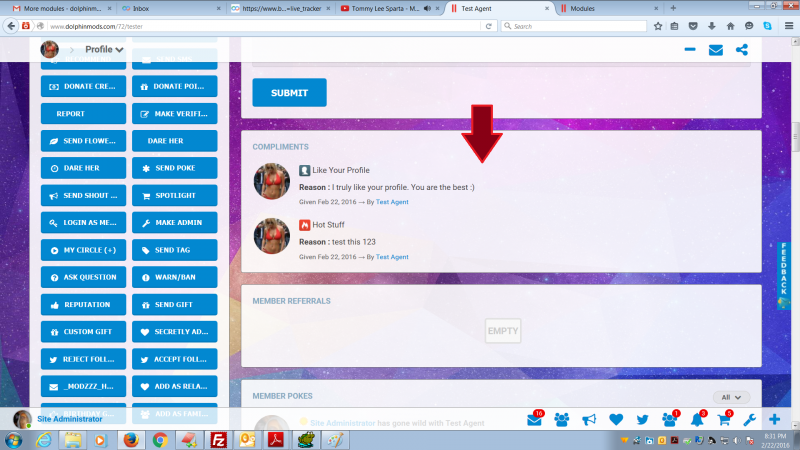
Task: Click the ACCEPT FOLL... button
Action: [174, 359]
